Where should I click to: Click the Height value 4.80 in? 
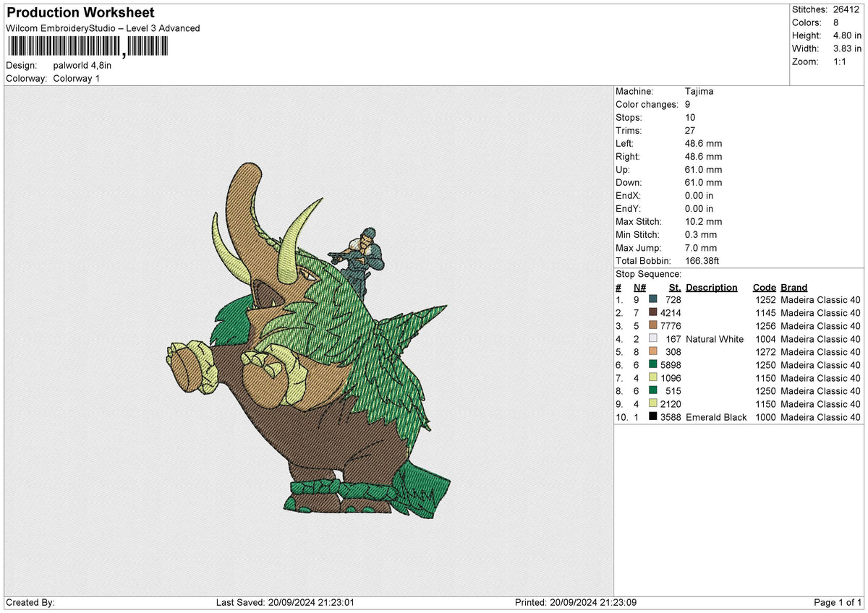pos(846,35)
